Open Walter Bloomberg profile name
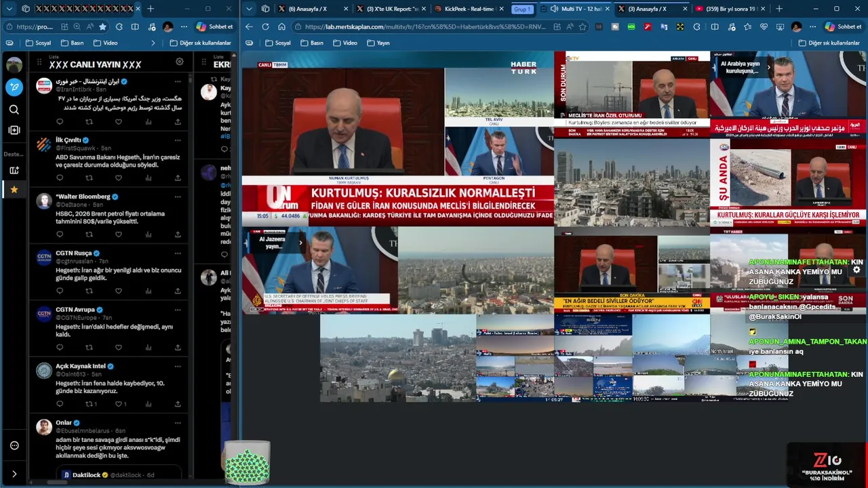The height and width of the screenshot is (488, 868). (83, 197)
